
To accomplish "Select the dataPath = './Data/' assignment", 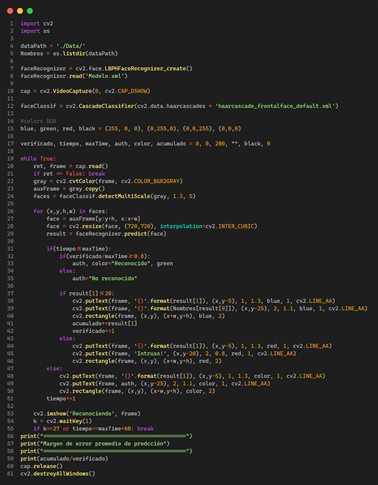I will tap(53, 46).
